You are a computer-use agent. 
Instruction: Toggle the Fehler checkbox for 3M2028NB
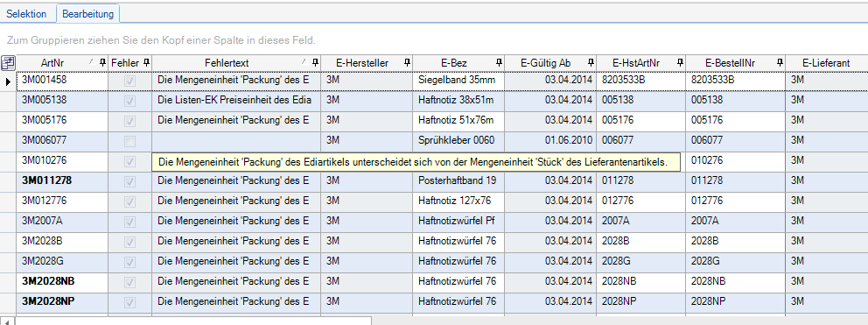pos(130,282)
